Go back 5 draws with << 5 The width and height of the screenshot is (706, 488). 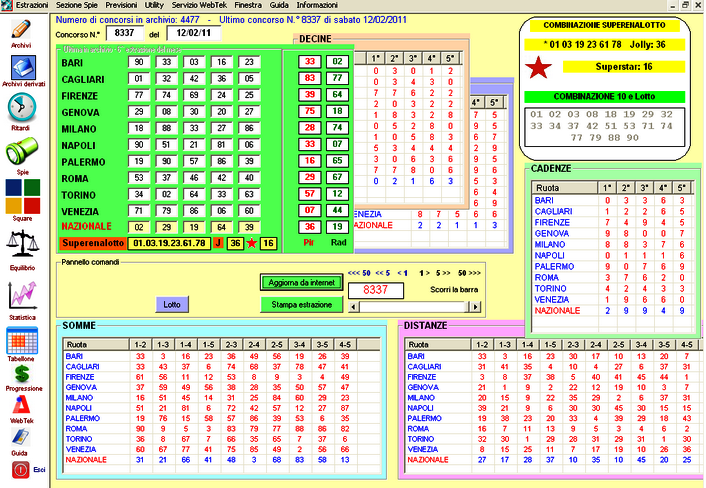tap(383, 273)
